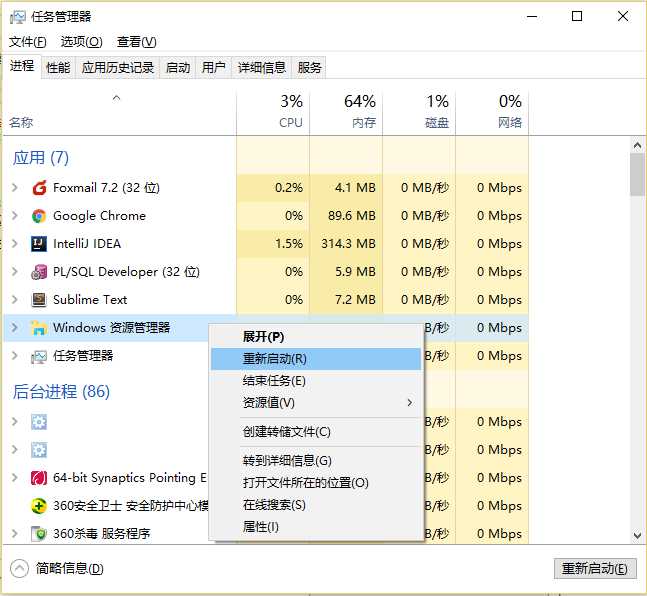The width and height of the screenshot is (647, 596).
Task: Choose 展开(P) in context menu
Action: tap(316, 337)
